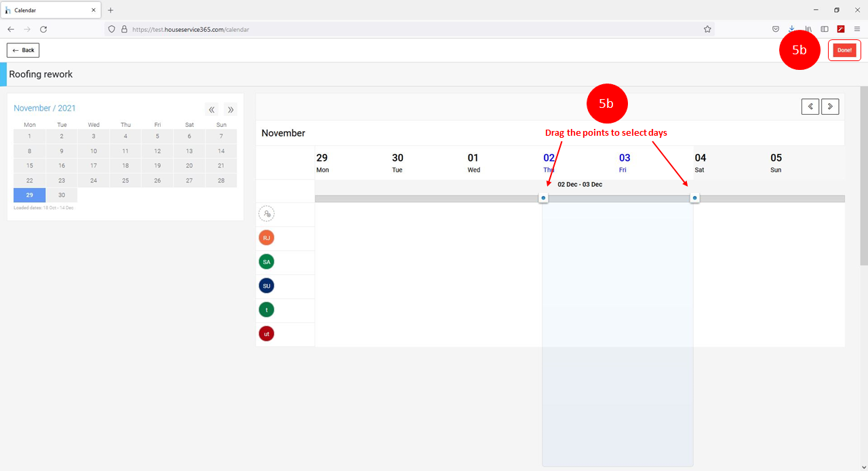Click the red Done! button
This screenshot has width=868, height=471.
click(844, 50)
